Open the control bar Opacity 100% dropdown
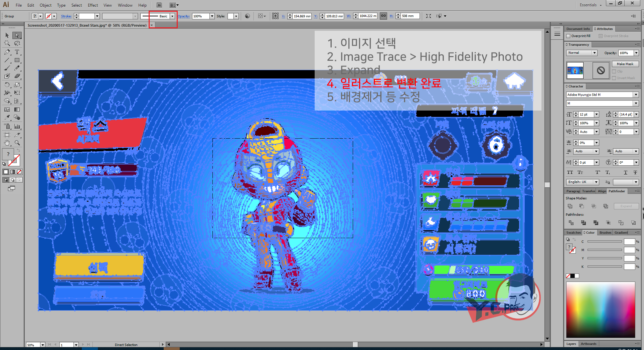 click(x=212, y=16)
